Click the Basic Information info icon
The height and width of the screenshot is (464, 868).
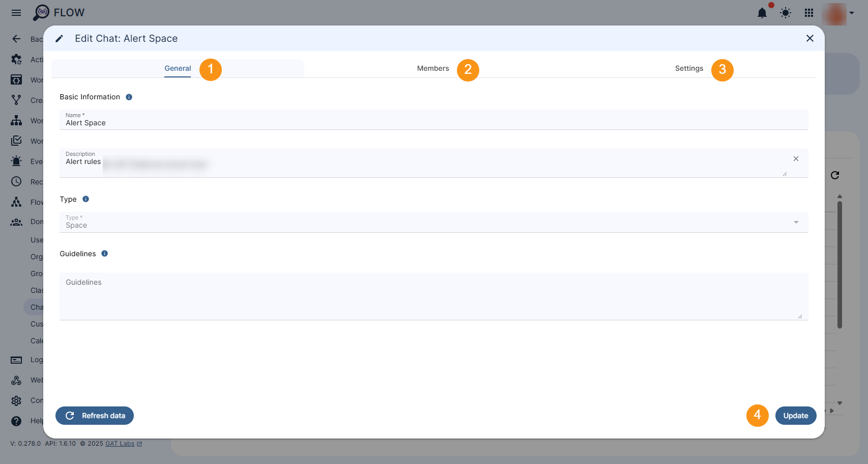coord(129,97)
